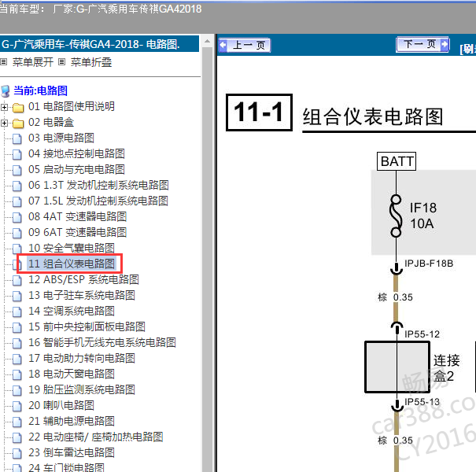Click the IF18 10A fuse symbol

pos(396,216)
